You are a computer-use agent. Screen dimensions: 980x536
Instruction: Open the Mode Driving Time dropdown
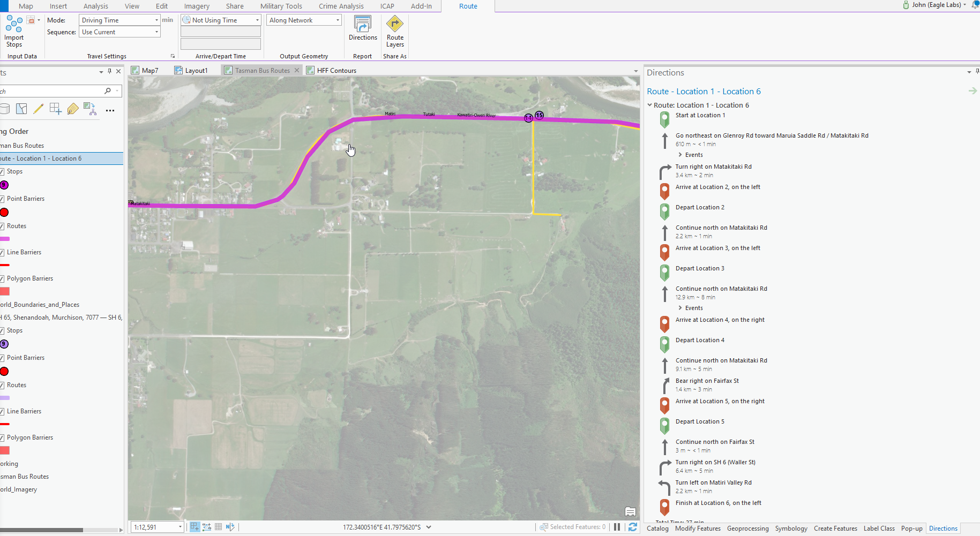(119, 20)
